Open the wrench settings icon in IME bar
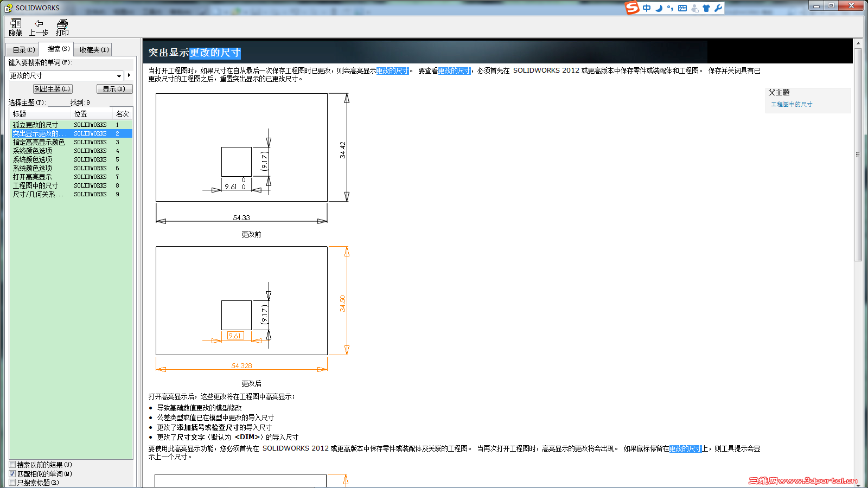The width and height of the screenshot is (868, 488). (718, 8)
